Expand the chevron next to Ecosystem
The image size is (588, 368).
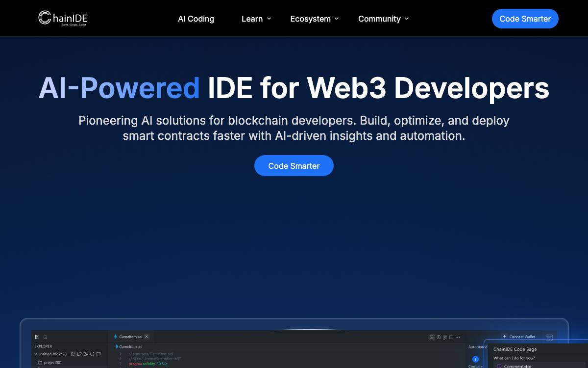pos(336,19)
